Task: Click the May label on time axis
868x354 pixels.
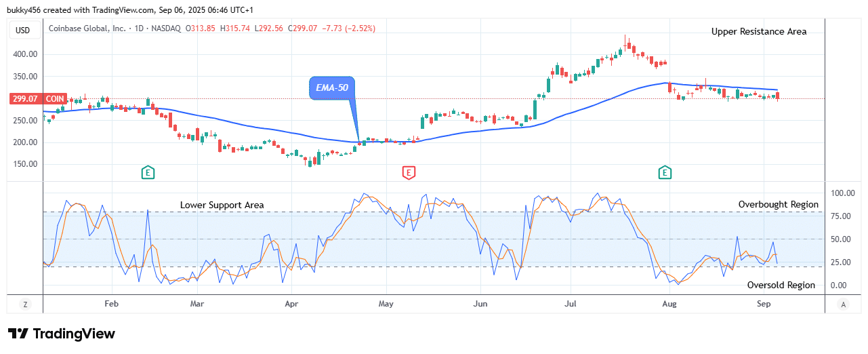Action: (386, 304)
